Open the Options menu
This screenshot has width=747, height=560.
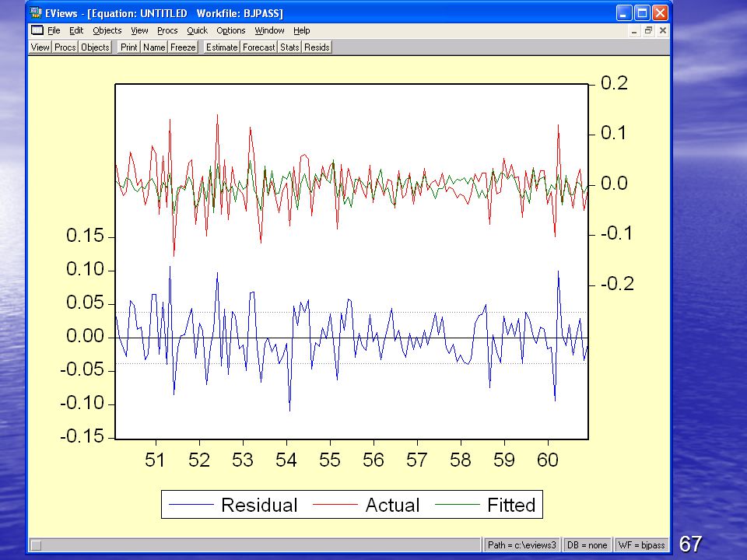click(x=230, y=30)
